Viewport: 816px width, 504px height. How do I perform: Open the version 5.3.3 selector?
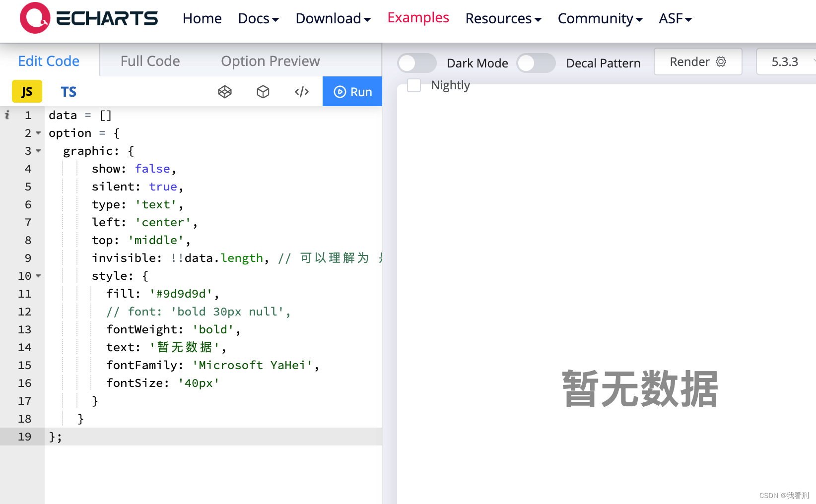click(x=785, y=62)
